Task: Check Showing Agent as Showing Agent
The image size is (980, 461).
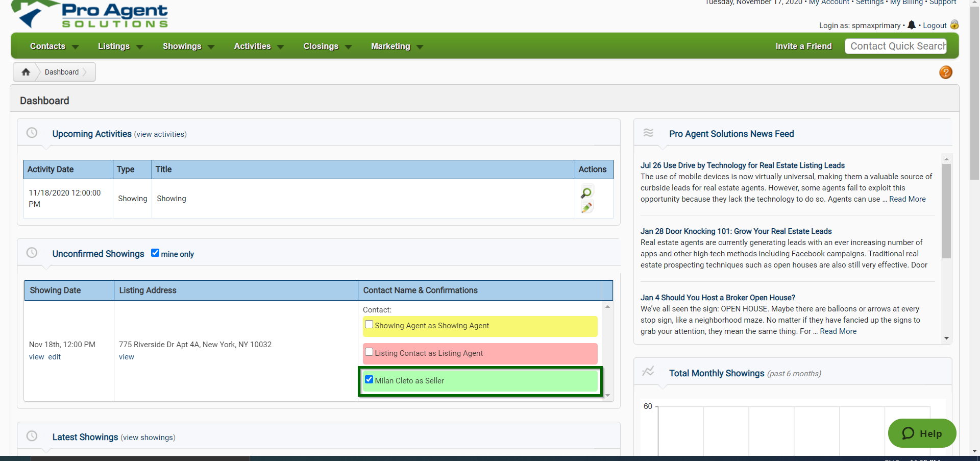Action: [x=369, y=324]
